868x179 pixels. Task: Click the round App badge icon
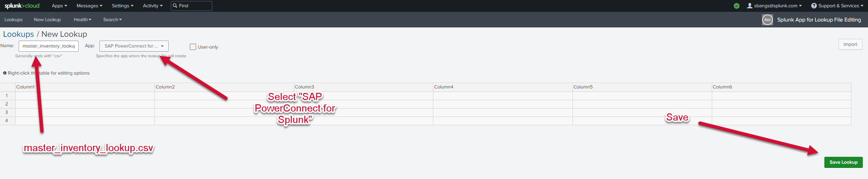coord(767,20)
